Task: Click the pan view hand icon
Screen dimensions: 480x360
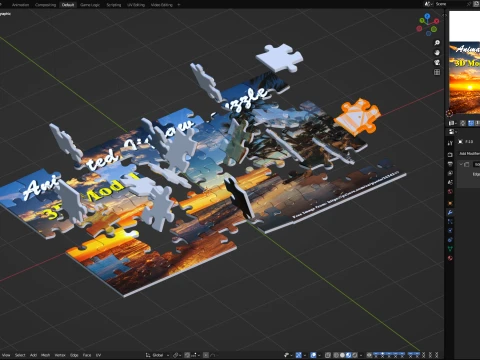Action: click(x=437, y=53)
